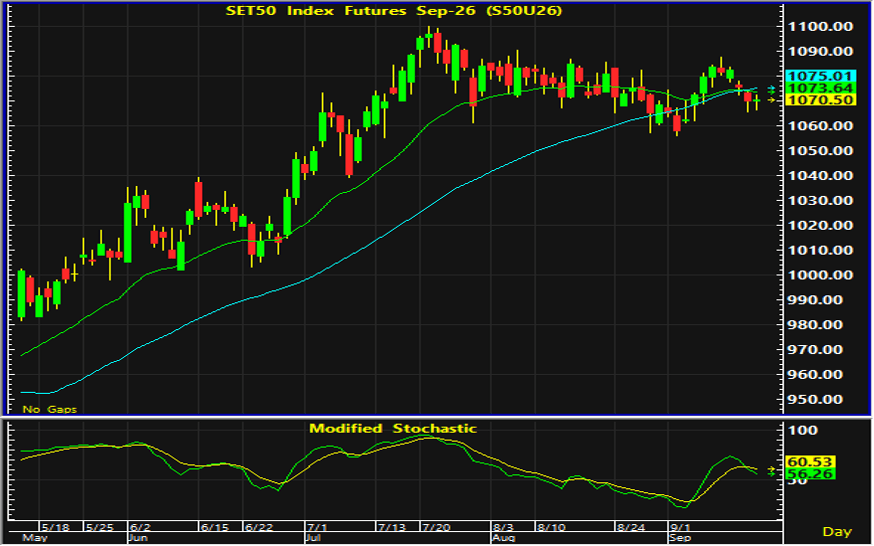The height and width of the screenshot is (546, 874).
Task: Select the 7/20 date on the time axis
Action: 436,527
